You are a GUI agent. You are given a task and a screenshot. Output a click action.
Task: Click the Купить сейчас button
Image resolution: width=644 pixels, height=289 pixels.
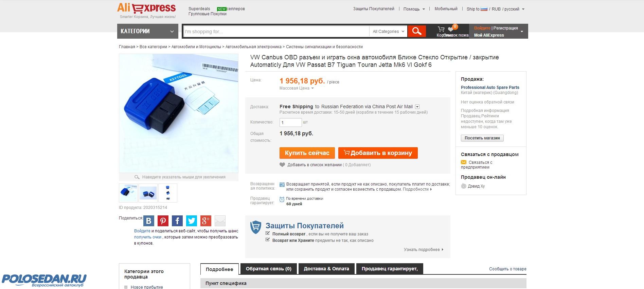tap(307, 153)
